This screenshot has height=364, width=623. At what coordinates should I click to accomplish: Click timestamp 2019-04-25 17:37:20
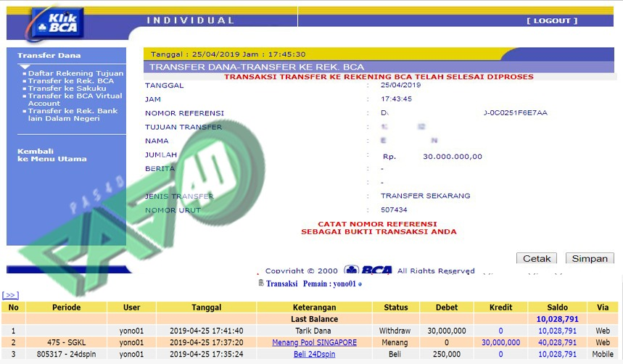coord(206,342)
